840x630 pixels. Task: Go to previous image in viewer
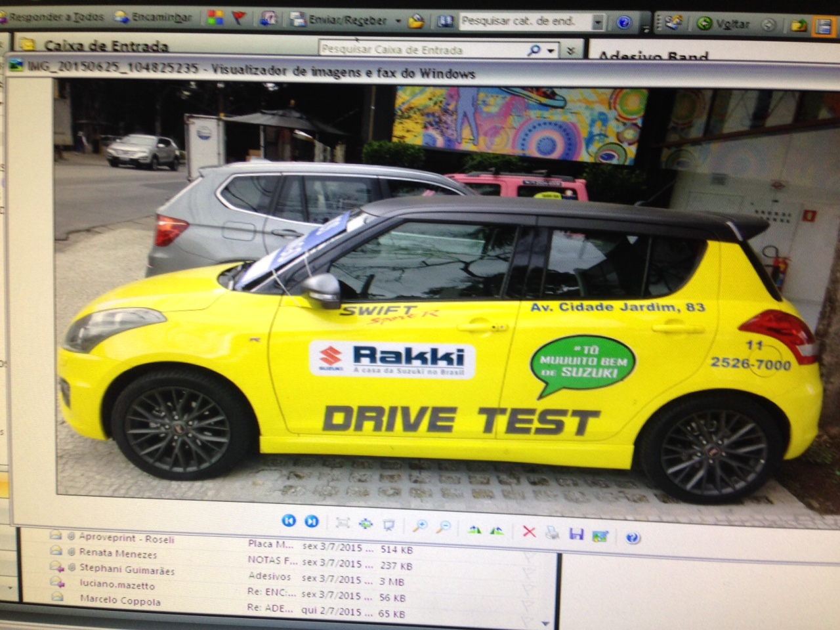click(x=289, y=521)
